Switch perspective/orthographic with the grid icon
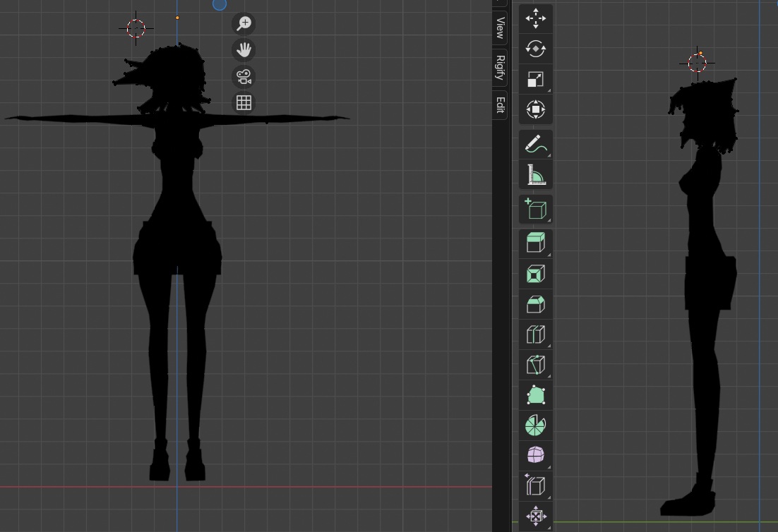The width and height of the screenshot is (778, 532). (x=244, y=102)
